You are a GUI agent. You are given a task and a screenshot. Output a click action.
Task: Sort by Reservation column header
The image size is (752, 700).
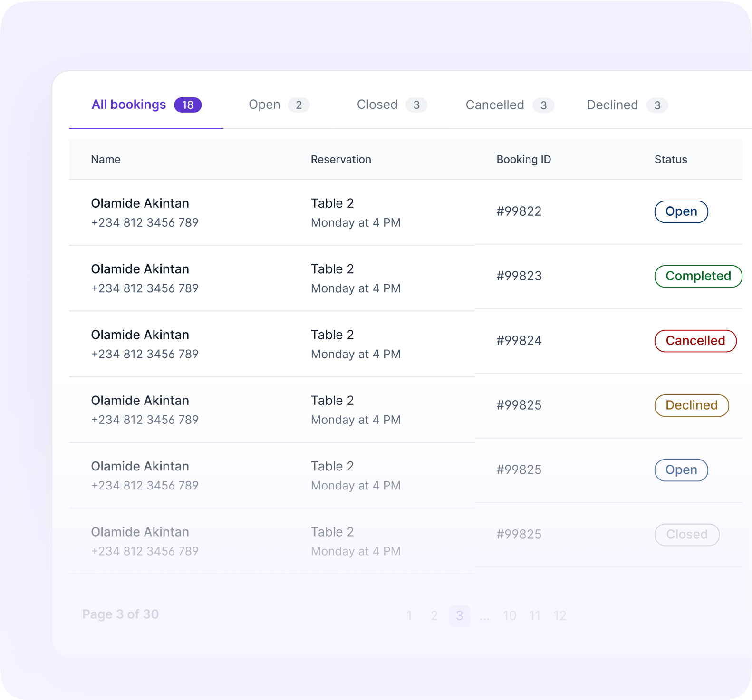(x=341, y=160)
